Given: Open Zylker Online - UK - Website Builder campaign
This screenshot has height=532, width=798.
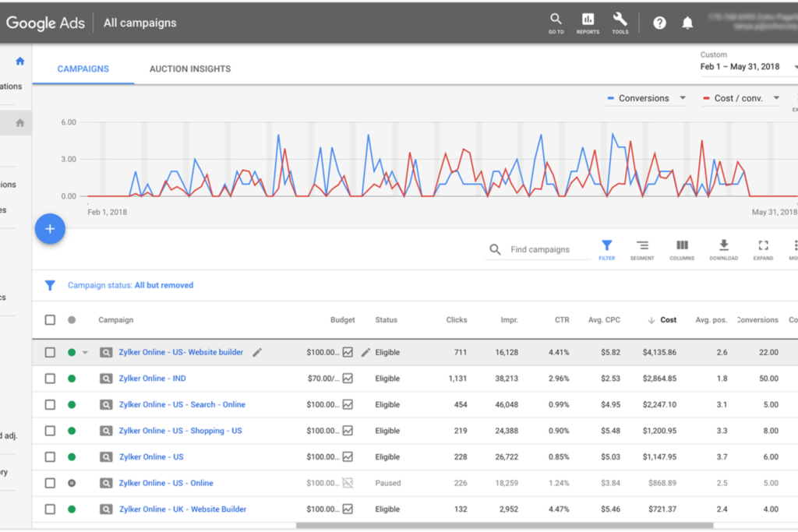Looking at the screenshot, I should pos(182,509).
